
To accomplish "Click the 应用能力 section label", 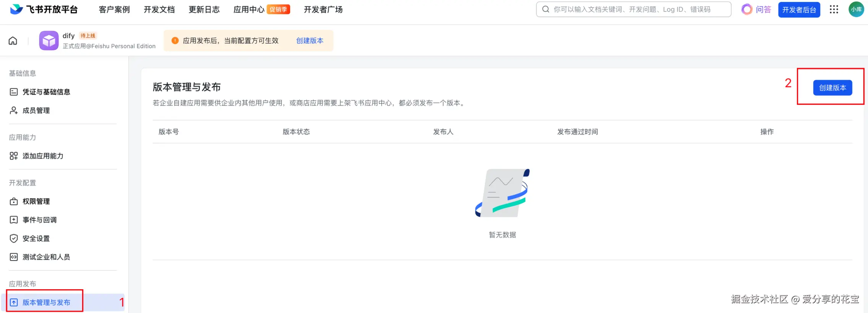I will click(x=23, y=137).
